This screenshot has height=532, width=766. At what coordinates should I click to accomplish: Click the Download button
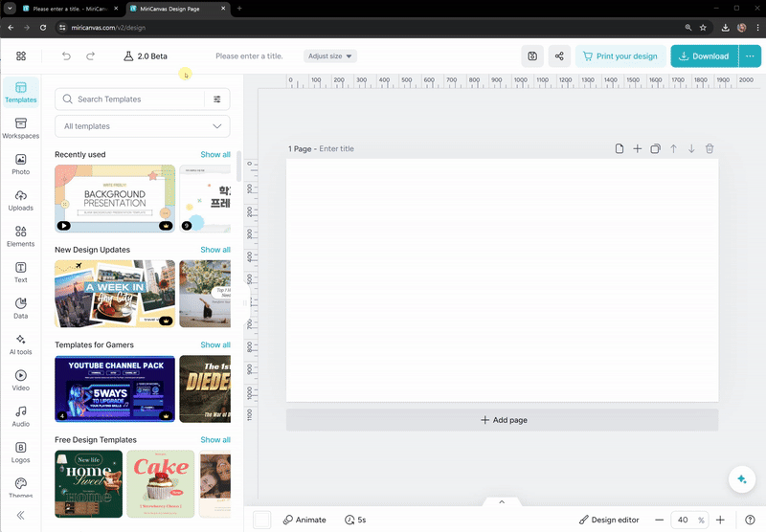[x=704, y=56]
